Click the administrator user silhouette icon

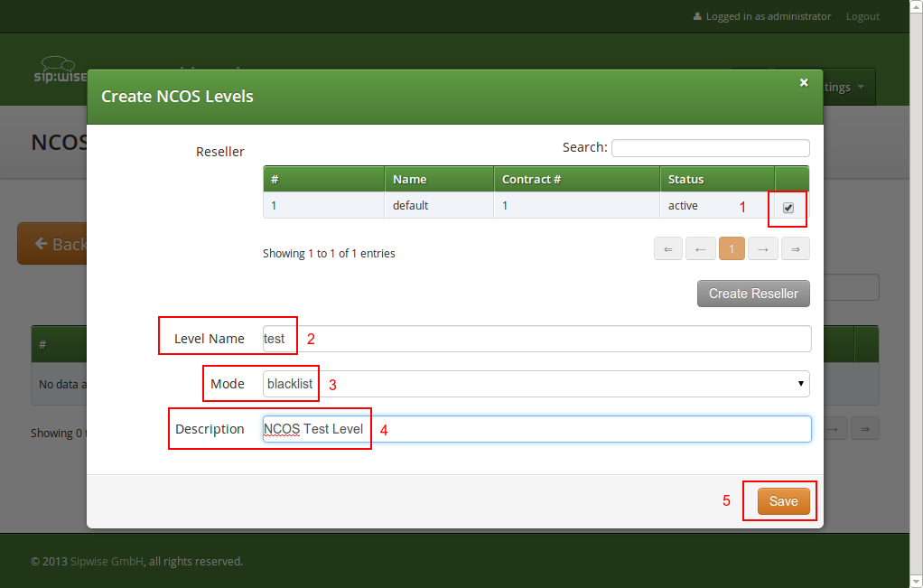[x=697, y=15]
